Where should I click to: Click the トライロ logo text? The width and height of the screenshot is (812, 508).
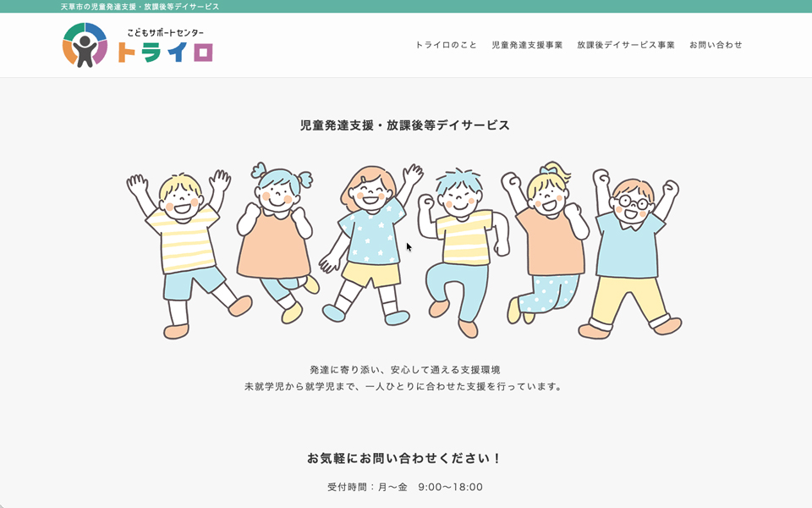coord(165,52)
